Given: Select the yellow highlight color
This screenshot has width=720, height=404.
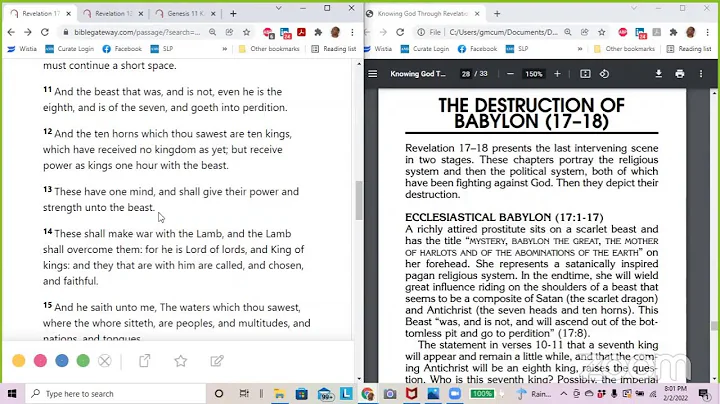Looking at the screenshot, I should point(19,361).
